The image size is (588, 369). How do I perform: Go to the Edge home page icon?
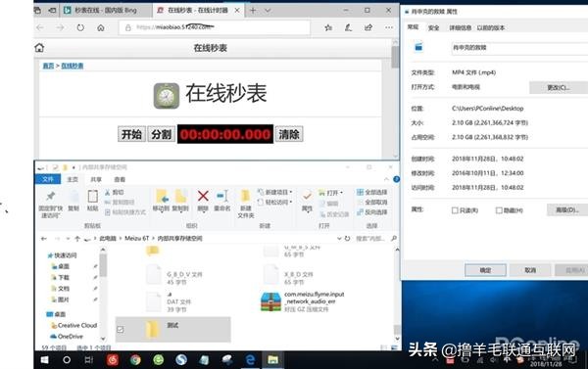pos(101,27)
